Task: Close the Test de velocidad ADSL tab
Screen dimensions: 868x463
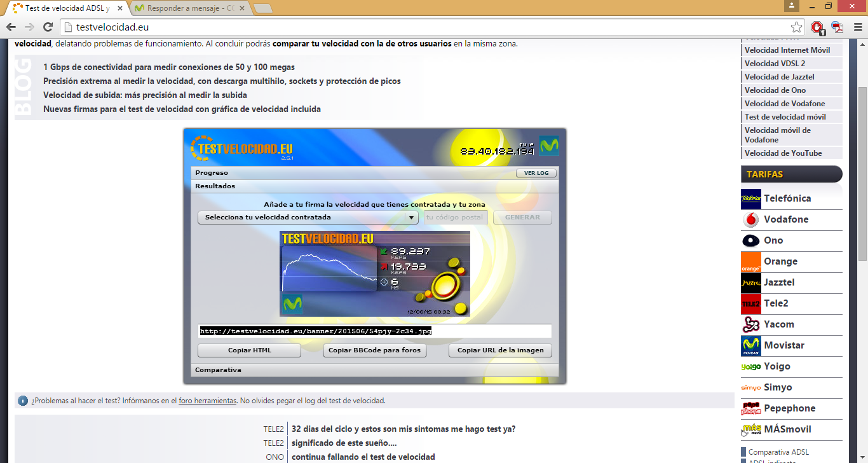Action: 120,9
